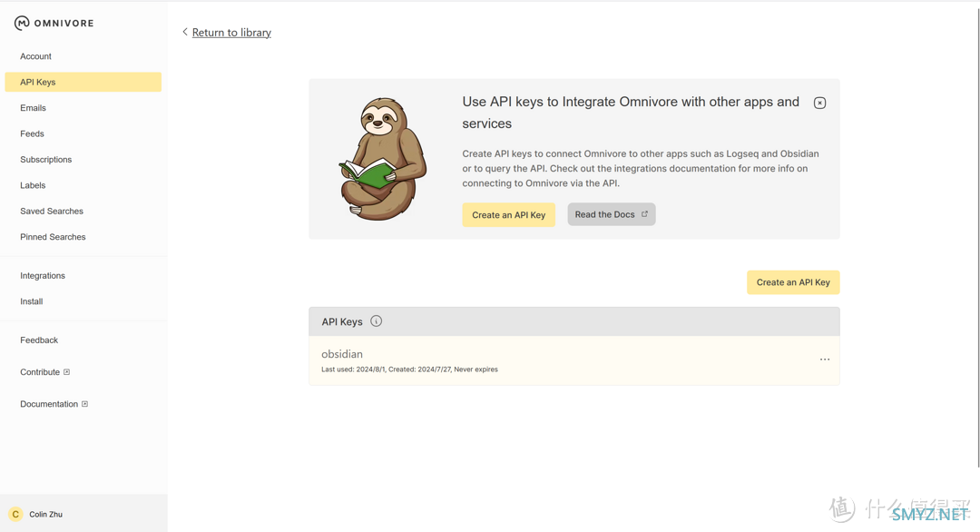Image resolution: width=980 pixels, height=532 pixels.
Task: Click Create an API Key in the banner
Action: click(509, 214)
